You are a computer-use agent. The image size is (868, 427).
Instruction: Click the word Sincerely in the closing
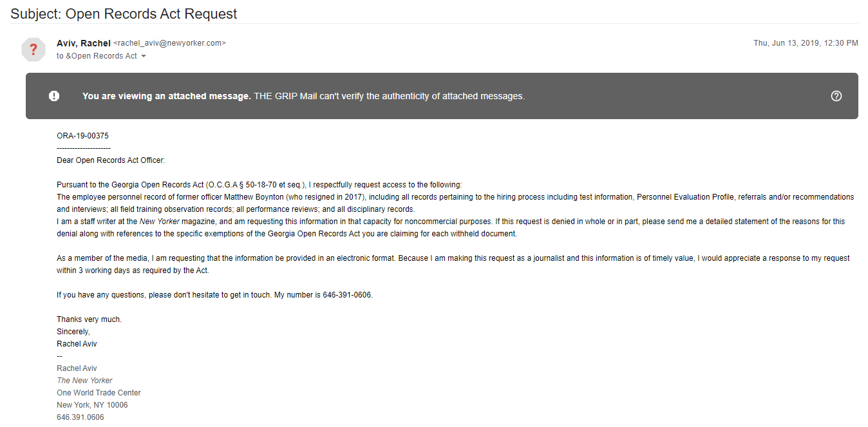(73, 332)
